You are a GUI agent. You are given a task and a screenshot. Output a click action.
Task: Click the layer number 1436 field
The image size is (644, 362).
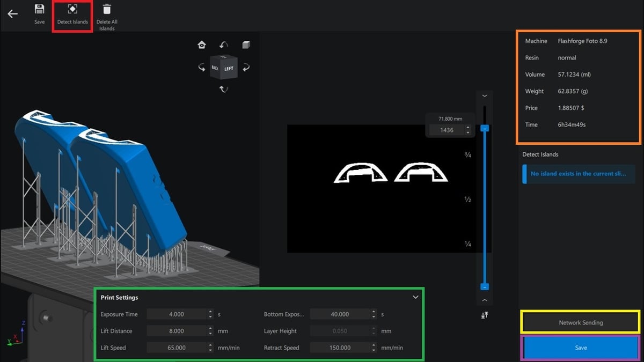coord(447,130)
